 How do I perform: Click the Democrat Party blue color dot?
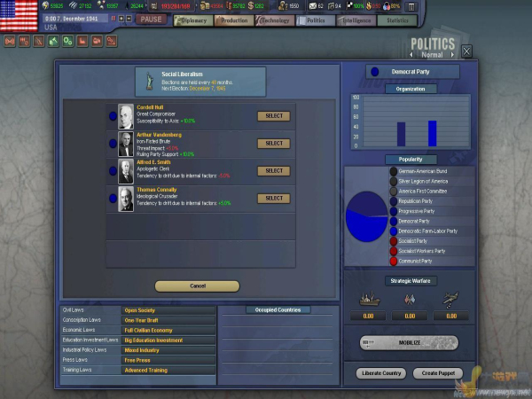click(x=394, y=221)
